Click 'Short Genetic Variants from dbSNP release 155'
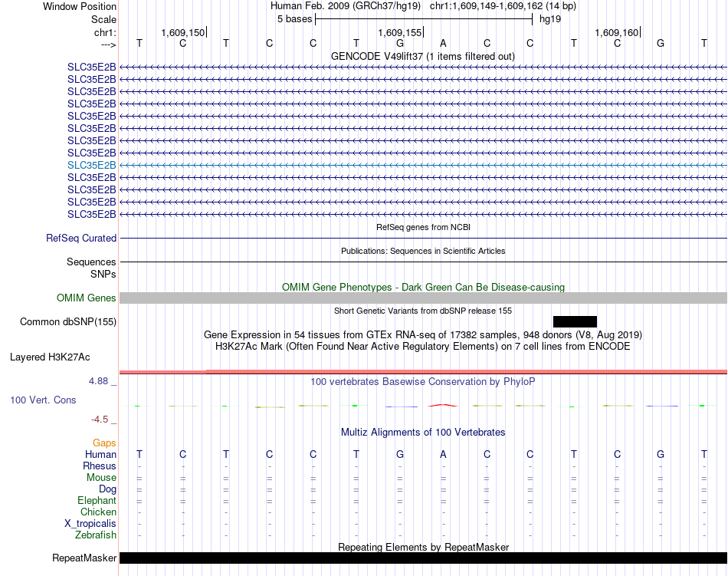 pyautogui.click(x=423, y=311)
